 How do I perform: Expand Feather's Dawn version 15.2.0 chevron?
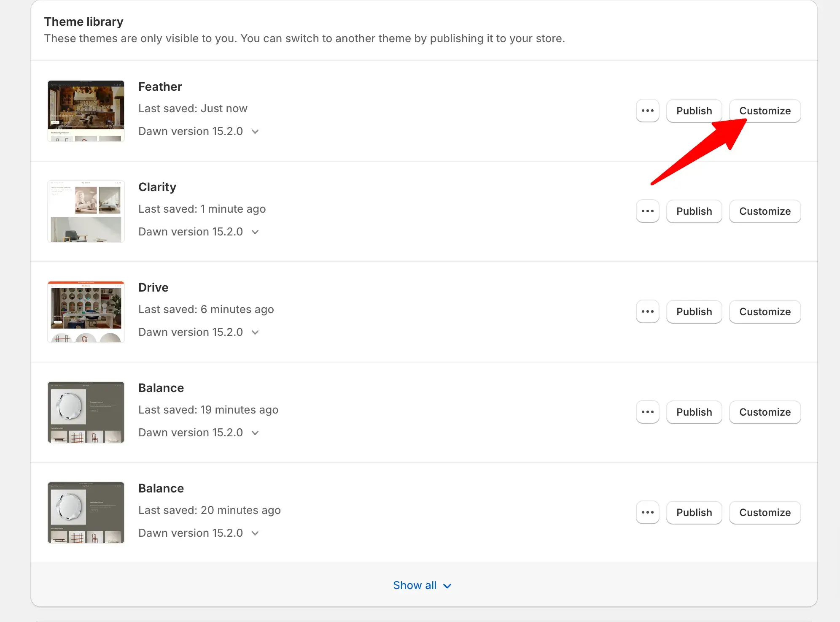point(255,132)
